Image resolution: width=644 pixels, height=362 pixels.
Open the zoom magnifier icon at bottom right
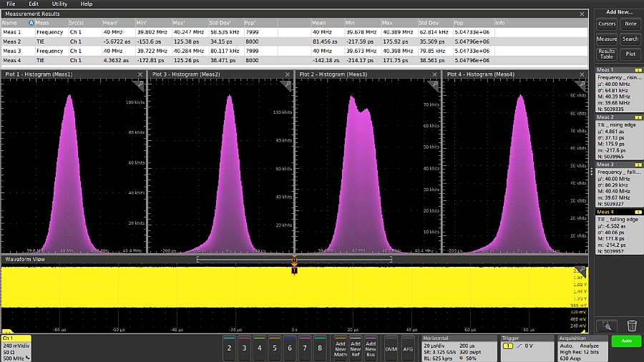click(606, 326)
